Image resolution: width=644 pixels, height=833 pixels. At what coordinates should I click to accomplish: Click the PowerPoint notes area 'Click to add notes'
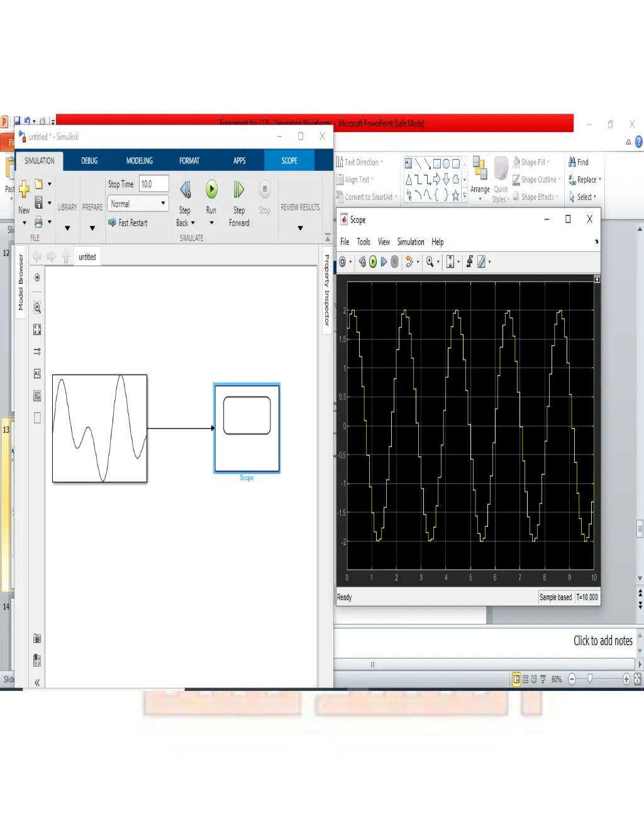pos(602,641)
